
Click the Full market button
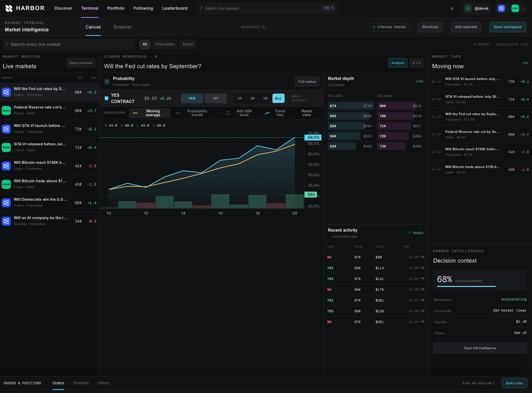click(307, 82)
